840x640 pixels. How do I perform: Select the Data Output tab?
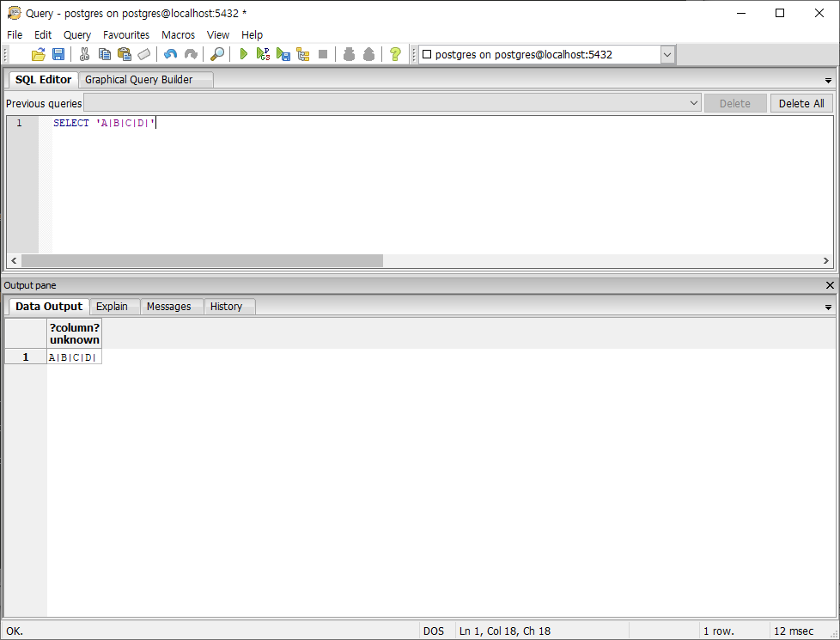[49, 306]
